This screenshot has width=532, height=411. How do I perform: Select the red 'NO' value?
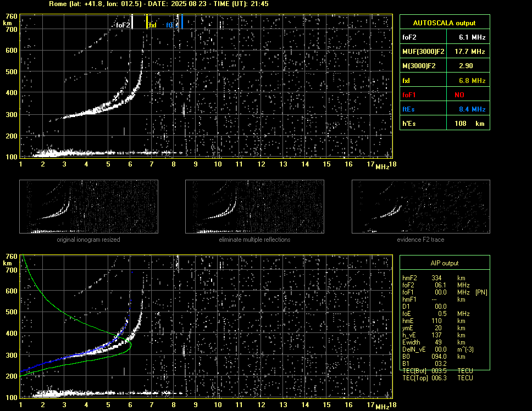[x=459, y=95]
